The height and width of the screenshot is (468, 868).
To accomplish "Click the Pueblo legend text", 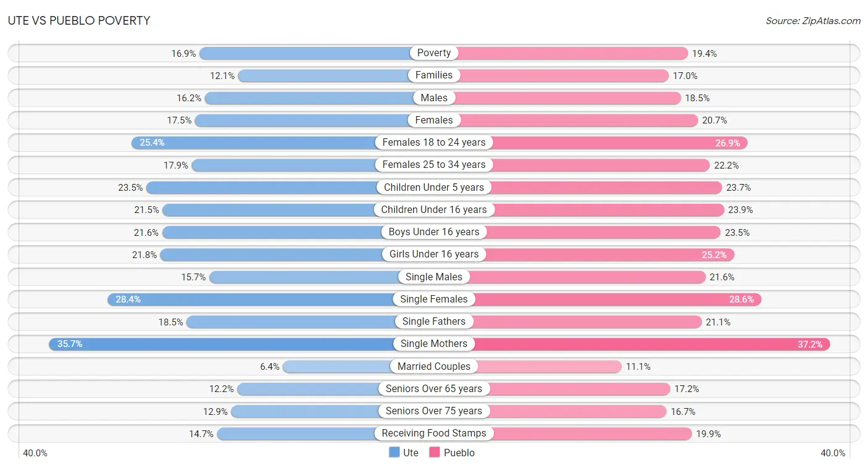I will 459,453.
